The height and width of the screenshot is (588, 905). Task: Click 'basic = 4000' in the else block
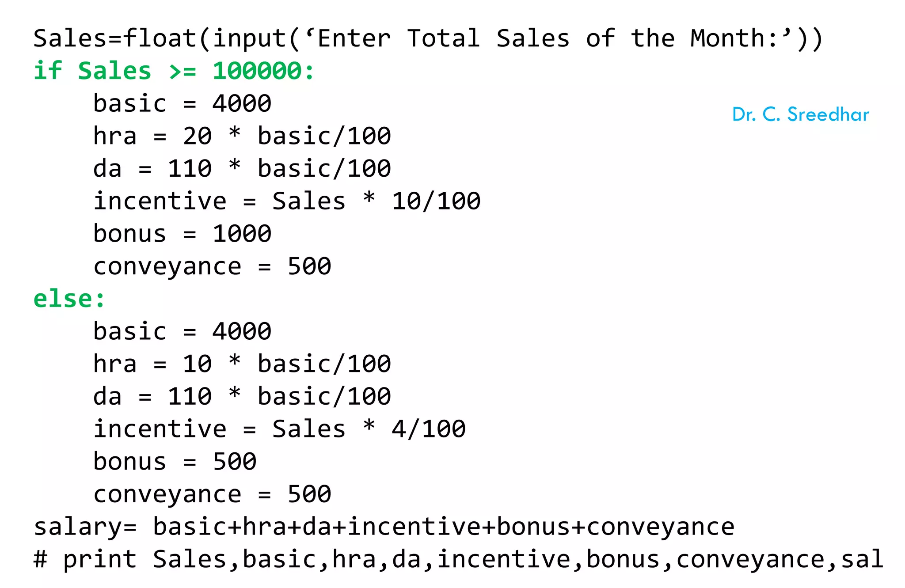182,332
